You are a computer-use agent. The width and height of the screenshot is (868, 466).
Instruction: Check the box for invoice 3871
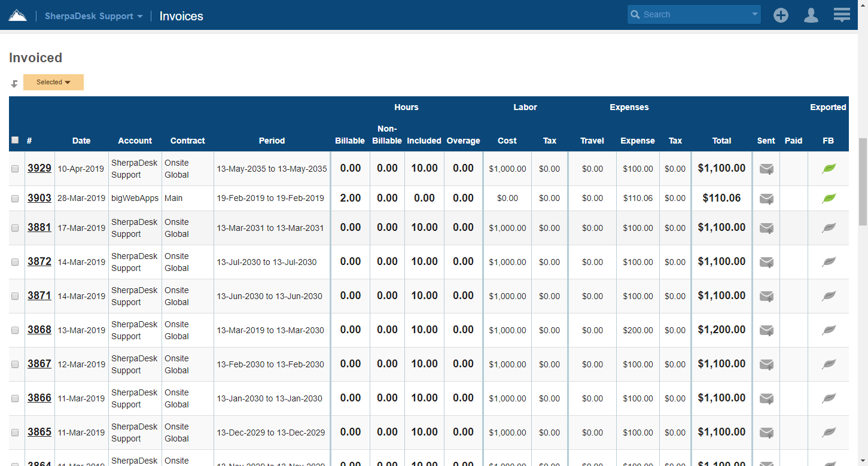pos(15,296)
